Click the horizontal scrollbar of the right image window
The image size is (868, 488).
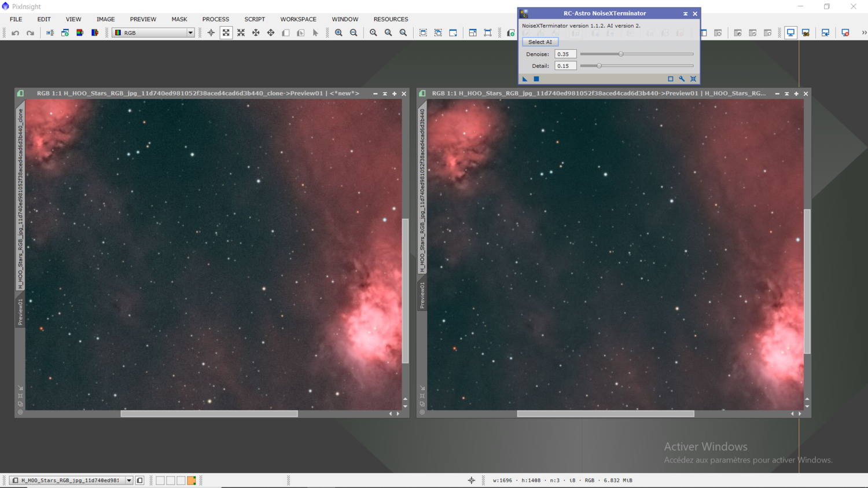tap(605, 414)
